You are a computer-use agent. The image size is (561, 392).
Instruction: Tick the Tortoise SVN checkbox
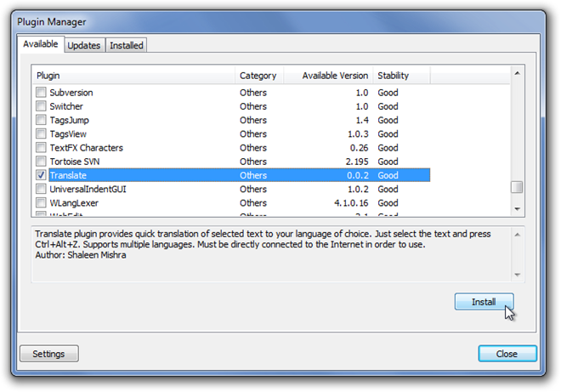click(x=41, y=161)
